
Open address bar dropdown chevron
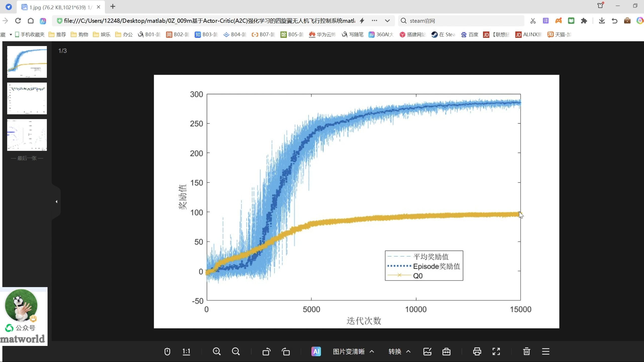387,21
